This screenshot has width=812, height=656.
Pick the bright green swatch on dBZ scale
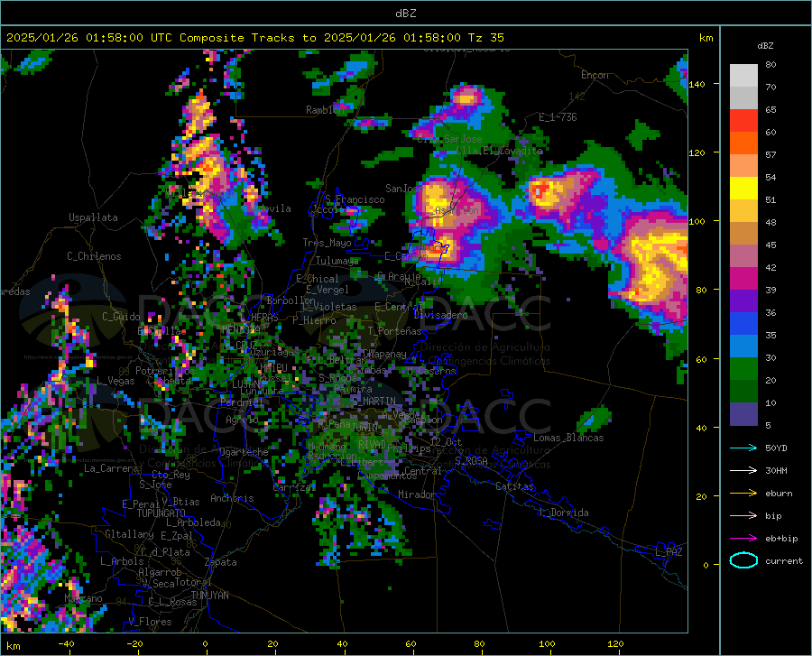(x=743, y=368)
